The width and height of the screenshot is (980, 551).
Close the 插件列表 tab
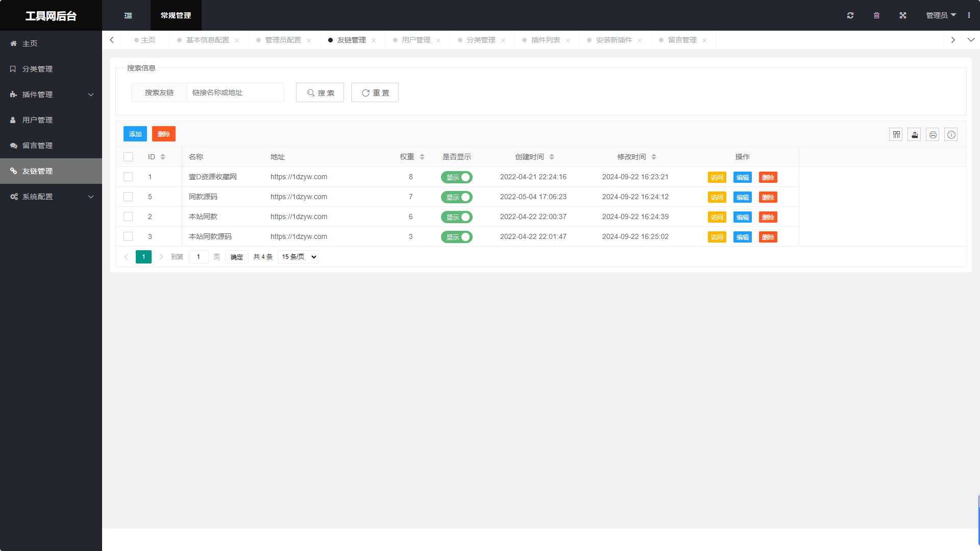(x=568, y=40)
